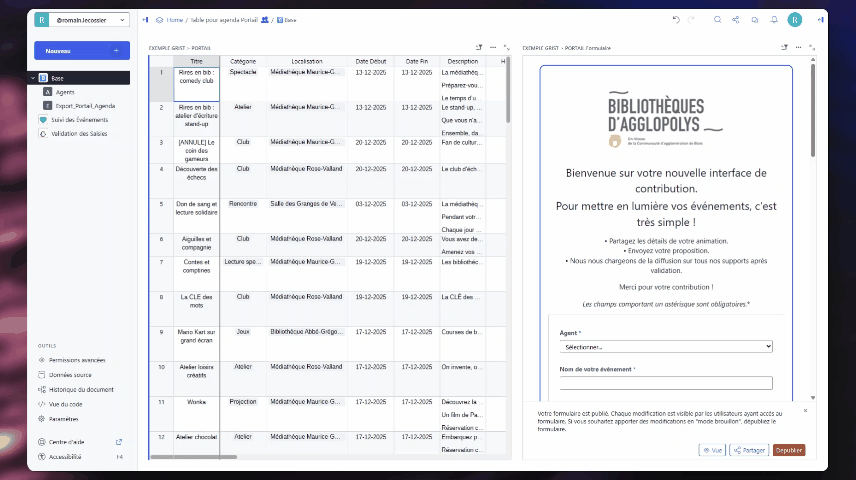Viewport: 856px width, 480px height.
Task: Click the user avatar R in top right
Action: pyautogui.click(x=794, y=19)
